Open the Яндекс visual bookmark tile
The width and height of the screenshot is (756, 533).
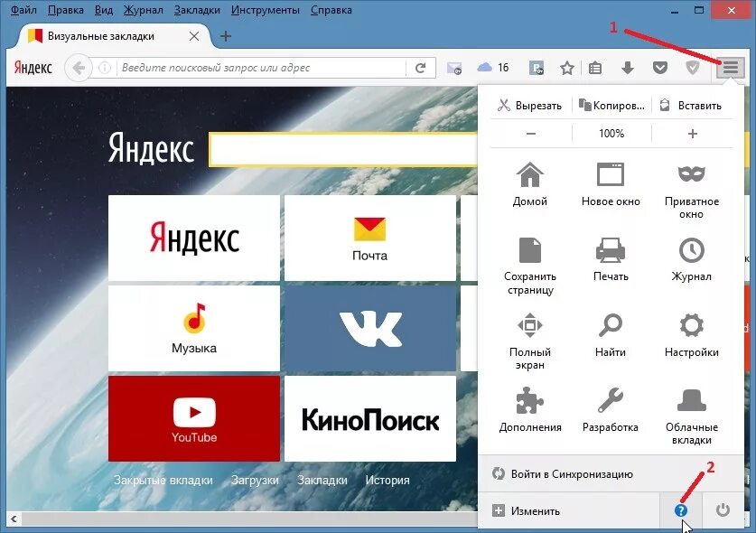point(194,238)
